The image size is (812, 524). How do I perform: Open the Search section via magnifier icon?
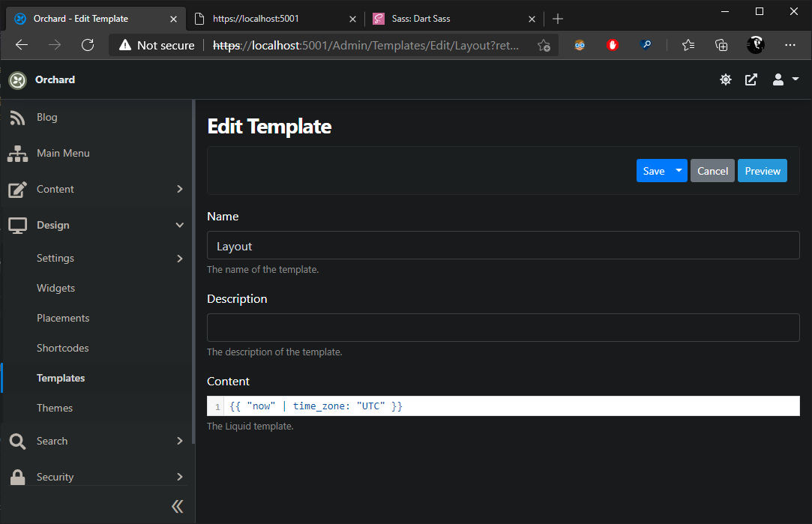(x=17, y=441)
